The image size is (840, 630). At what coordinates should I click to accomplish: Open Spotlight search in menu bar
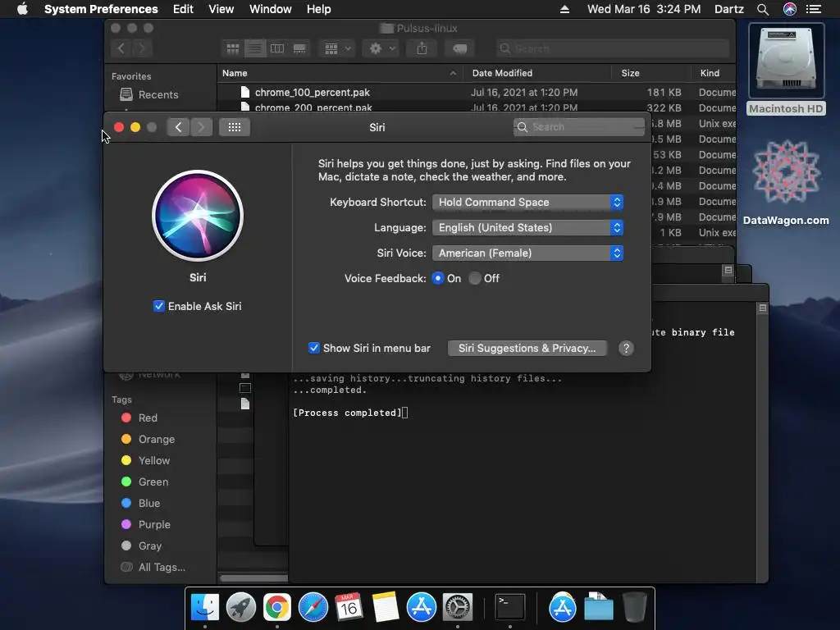tap(763, 9)
